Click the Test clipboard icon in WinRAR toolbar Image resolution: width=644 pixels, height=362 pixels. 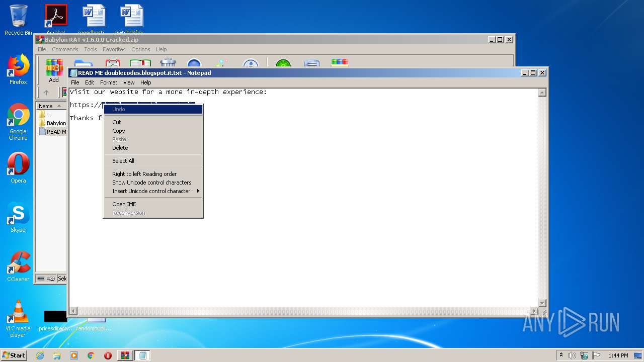coord(113,63)
